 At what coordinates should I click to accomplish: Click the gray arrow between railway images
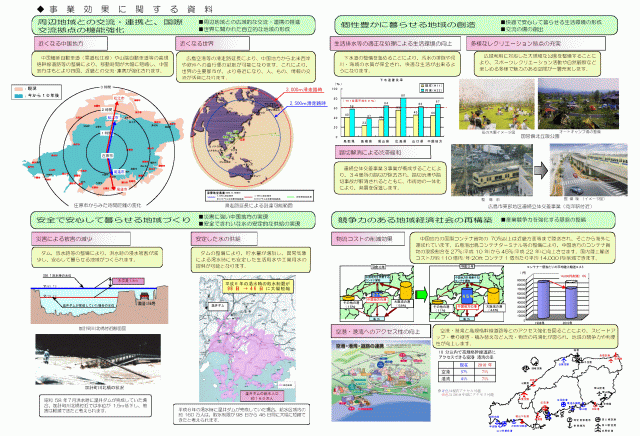tap(541, 170)
